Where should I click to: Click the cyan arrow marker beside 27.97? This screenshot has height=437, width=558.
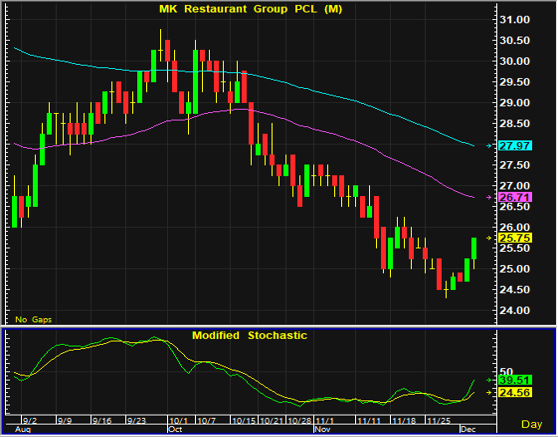pyautogui.click(x=489, y=146)
